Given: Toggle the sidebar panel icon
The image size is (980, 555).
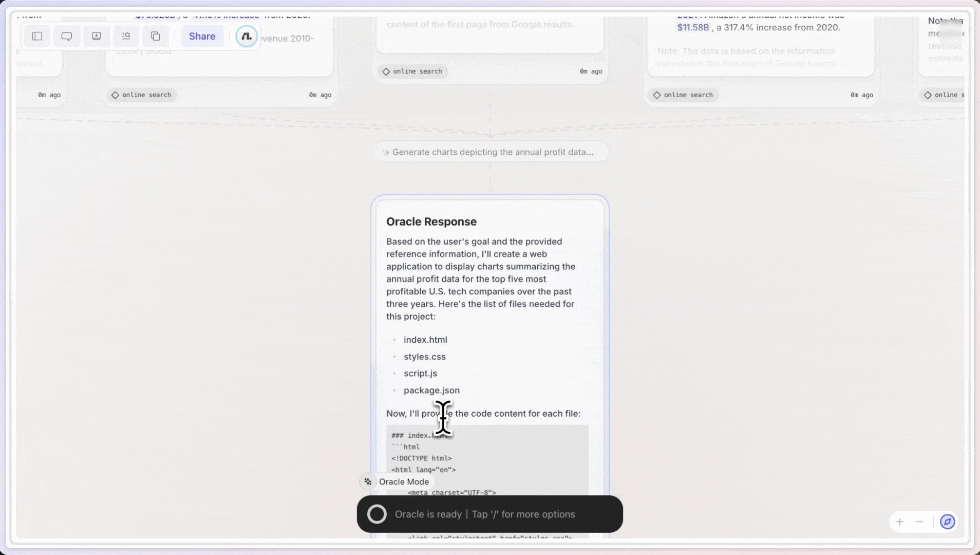Looking at the screenshot, I should point(37,36).
